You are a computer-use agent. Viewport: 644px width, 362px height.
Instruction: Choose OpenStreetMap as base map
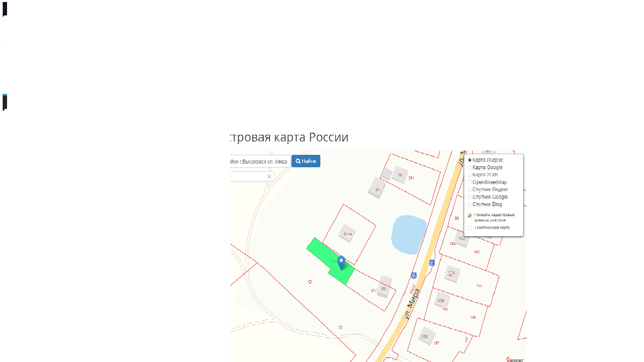[470, 182]
